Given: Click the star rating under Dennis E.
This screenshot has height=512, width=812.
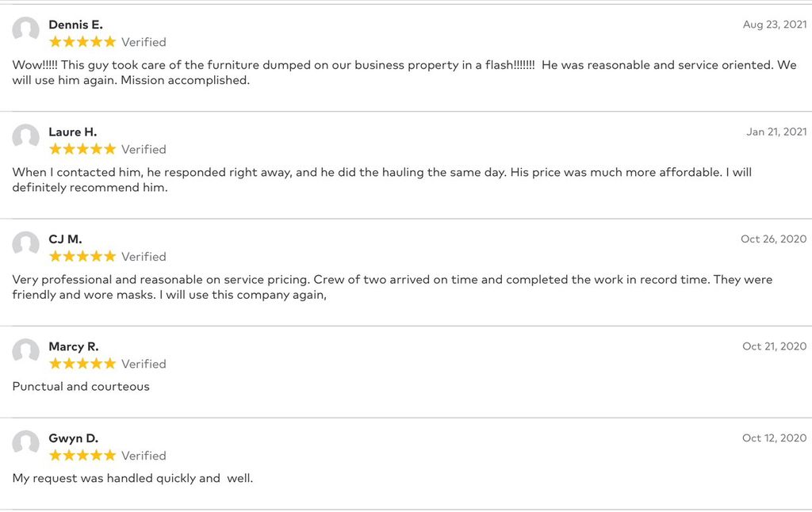Looking at the screenshot, I should click(x=82, y=42).
